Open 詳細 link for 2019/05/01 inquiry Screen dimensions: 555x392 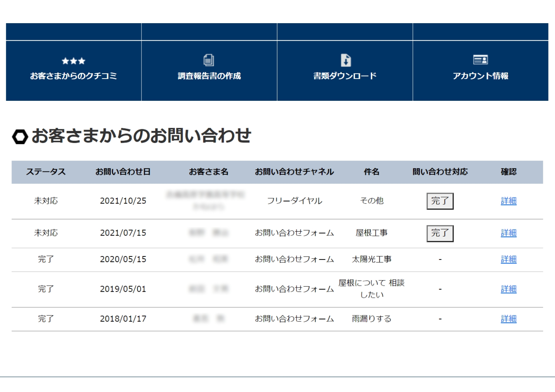tap(508, 289)
